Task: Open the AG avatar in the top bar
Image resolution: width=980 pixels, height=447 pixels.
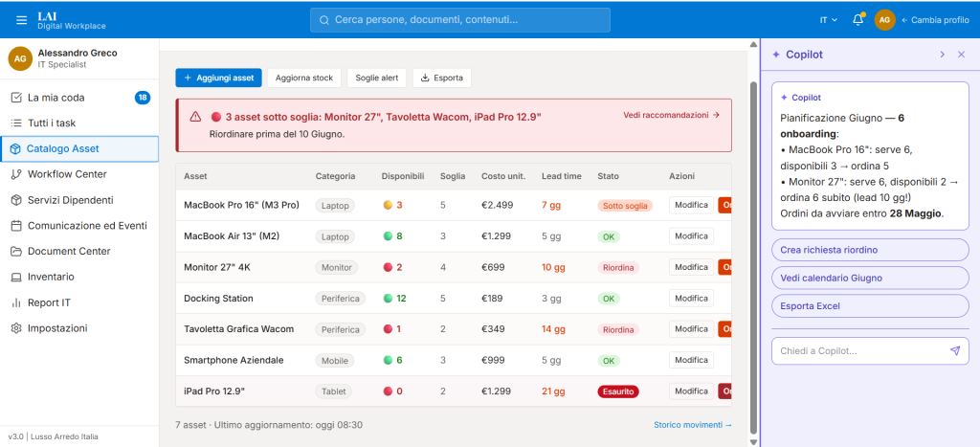Action: pos(884,20)
